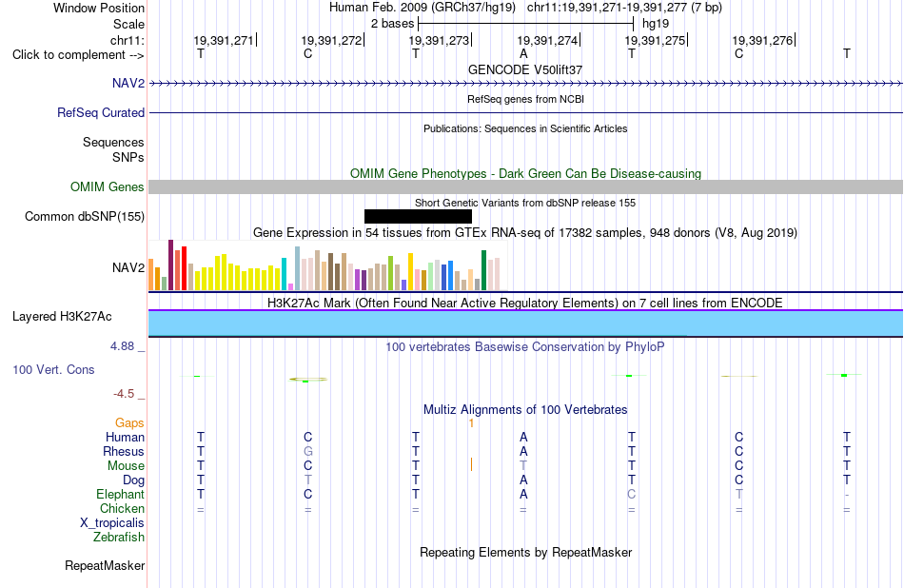Click the 'Click to complement -->' label
Screen dimensions: 904x588
point(78,55)
